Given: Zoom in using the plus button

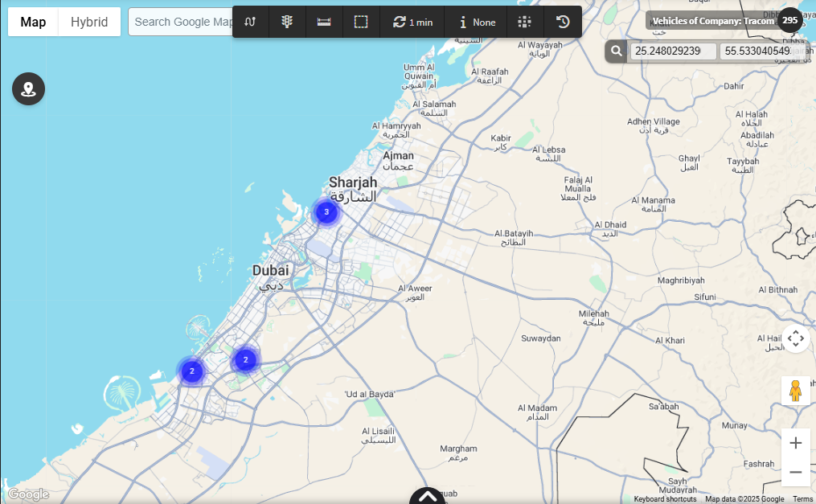Looking at the screenshot, I should pos(795,443).
